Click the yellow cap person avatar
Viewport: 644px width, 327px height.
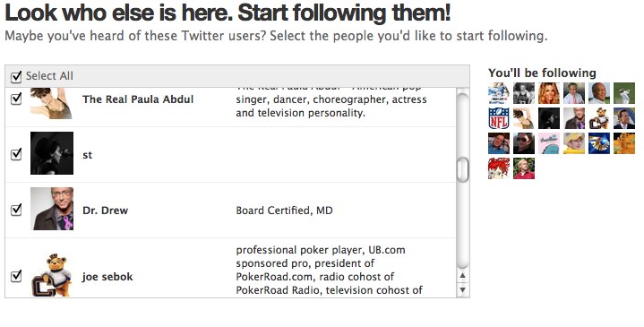tap(574, 143)
